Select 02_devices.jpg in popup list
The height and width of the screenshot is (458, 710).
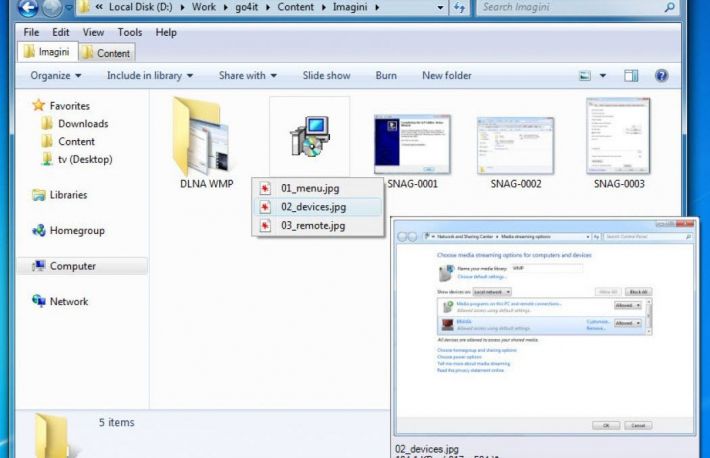(313, 207)
